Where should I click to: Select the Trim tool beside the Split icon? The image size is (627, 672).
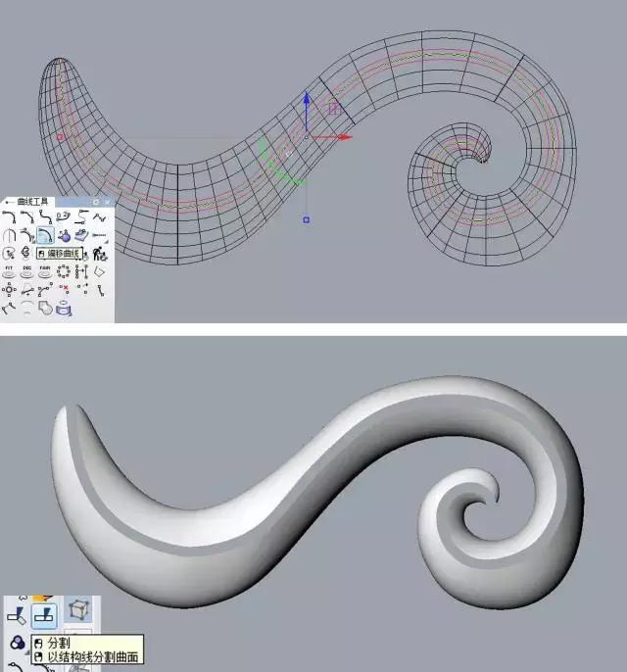17,616
